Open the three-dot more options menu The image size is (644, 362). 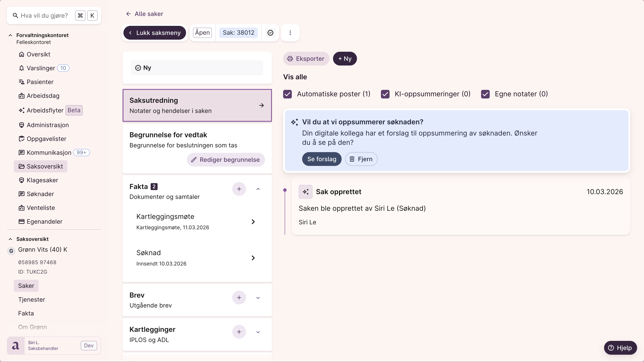pos(290,33)
